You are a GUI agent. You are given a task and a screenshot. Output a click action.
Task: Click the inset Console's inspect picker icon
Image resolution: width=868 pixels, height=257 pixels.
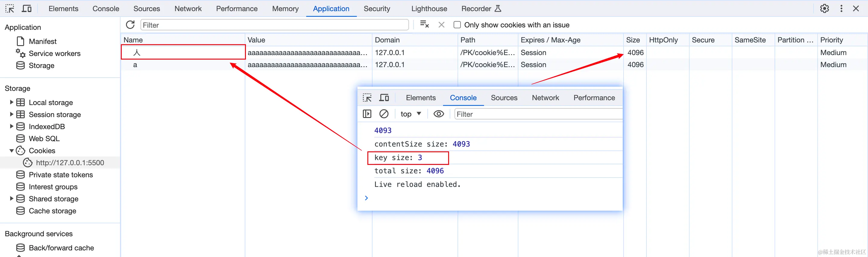[367, 98]
